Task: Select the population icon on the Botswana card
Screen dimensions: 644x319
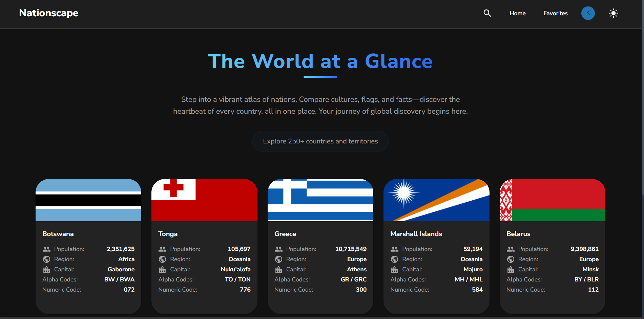Action: pyautogui.click(x=46, y=249)
